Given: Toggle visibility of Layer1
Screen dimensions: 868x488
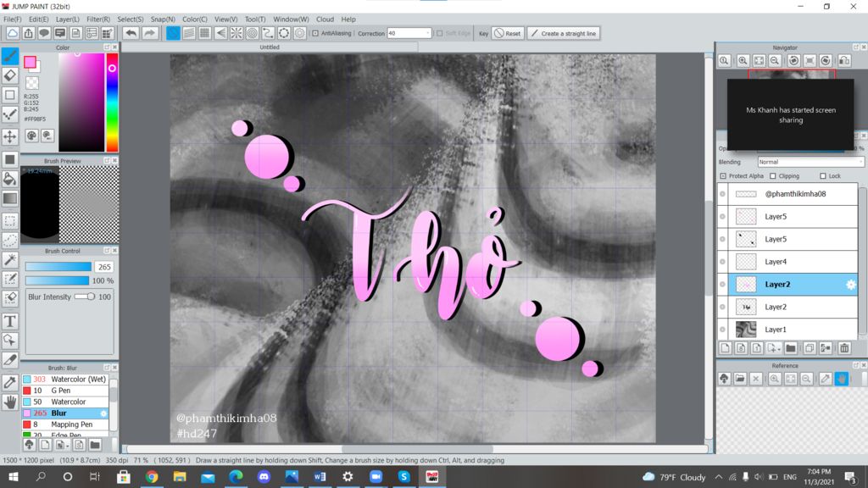Looking at the screenshot, I should (722, 330).
